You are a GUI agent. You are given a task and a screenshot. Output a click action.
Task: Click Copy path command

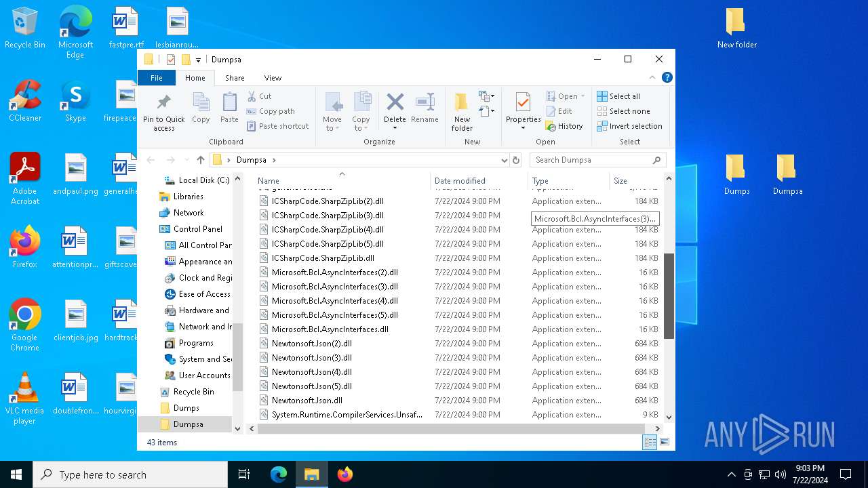[271, 111]
